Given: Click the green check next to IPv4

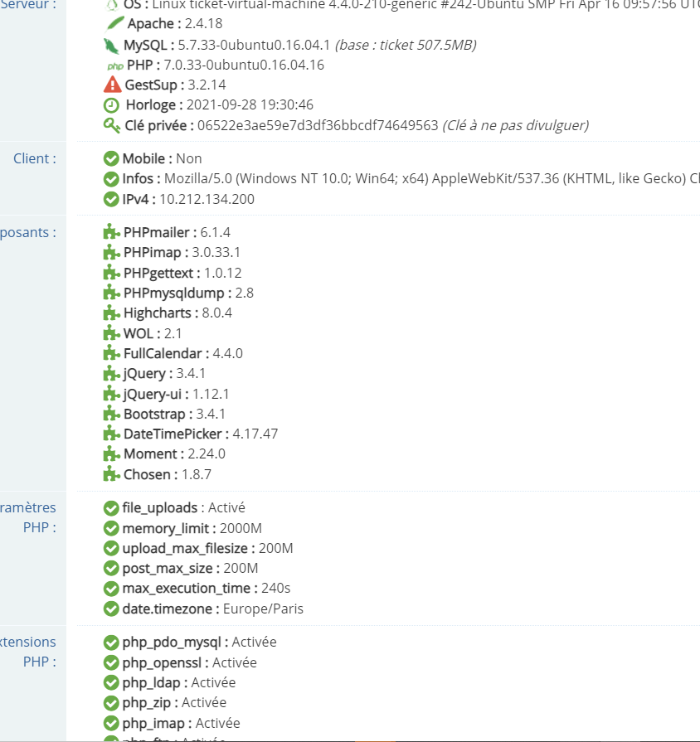Looking at the screenshot, I should pyautogui.click(x=111, y=199).
